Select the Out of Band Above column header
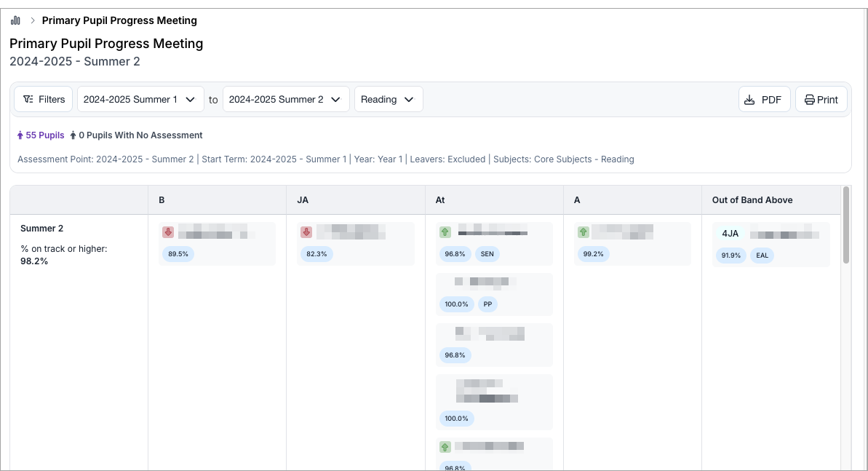868x471 pixels. [x=752, y=199]
